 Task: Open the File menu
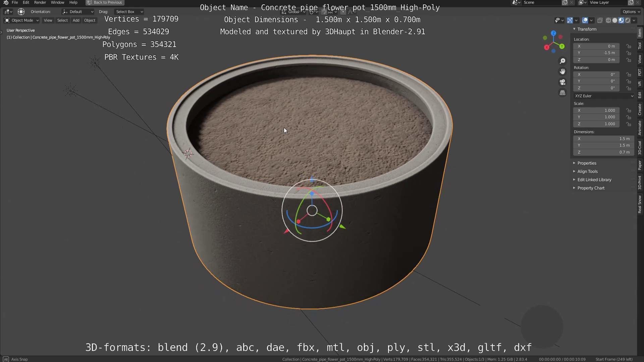(15, 2)
